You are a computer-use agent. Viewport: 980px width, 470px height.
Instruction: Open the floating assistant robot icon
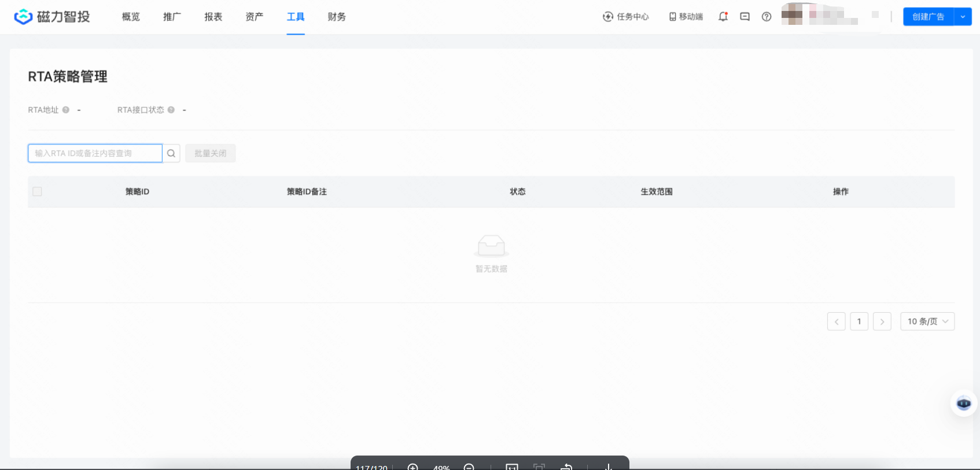pyautogui.click(x=964, y=404)
